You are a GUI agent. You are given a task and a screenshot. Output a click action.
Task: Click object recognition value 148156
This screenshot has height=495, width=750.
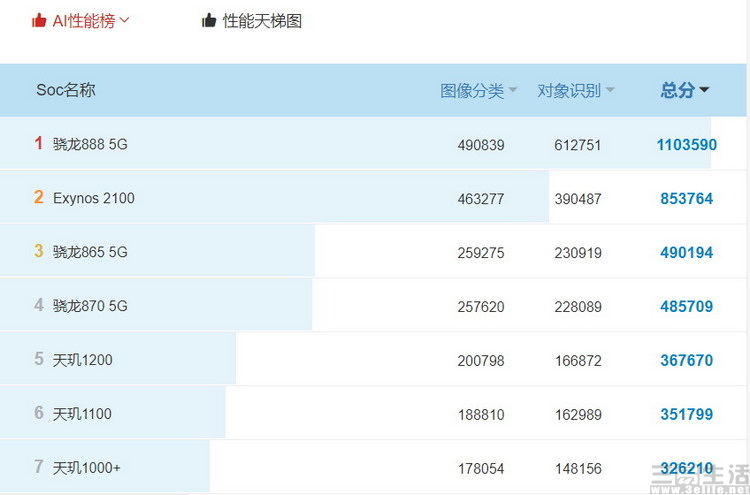coord(578,469)
